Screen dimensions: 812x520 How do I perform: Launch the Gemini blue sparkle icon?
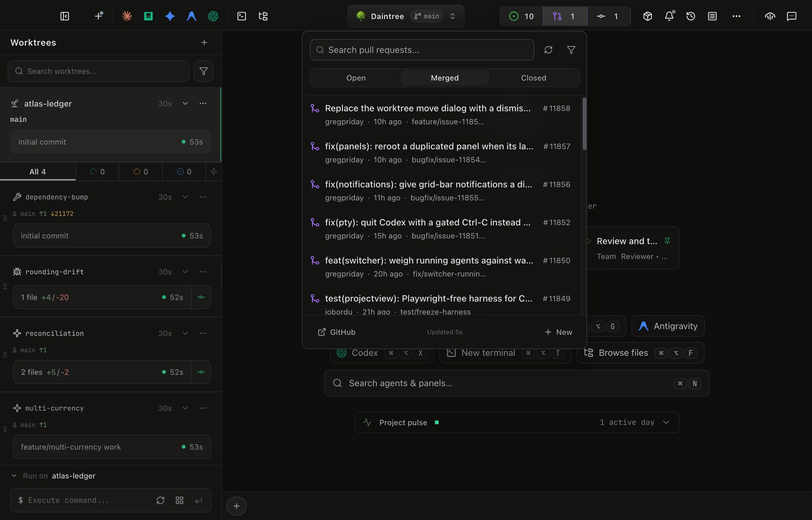(x=170, y=16)
